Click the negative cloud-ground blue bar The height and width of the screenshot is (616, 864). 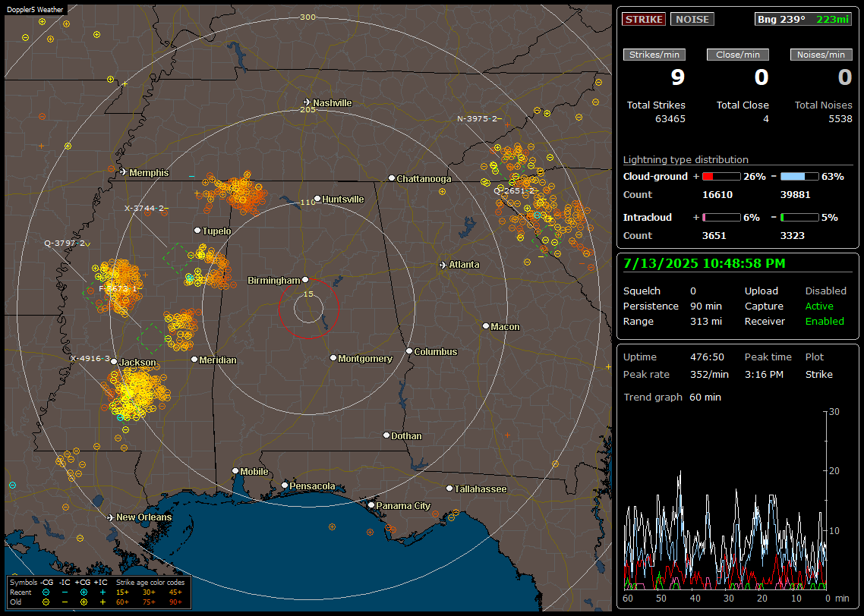pyautogui.click(x=799, y=177)
